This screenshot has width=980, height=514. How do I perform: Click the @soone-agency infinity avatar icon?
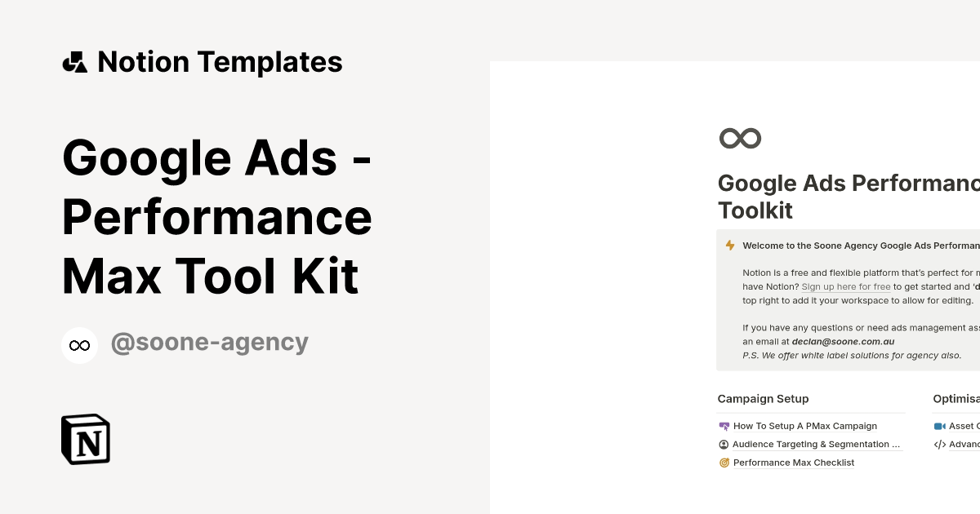pyautogui.click(x=79, y=343)
